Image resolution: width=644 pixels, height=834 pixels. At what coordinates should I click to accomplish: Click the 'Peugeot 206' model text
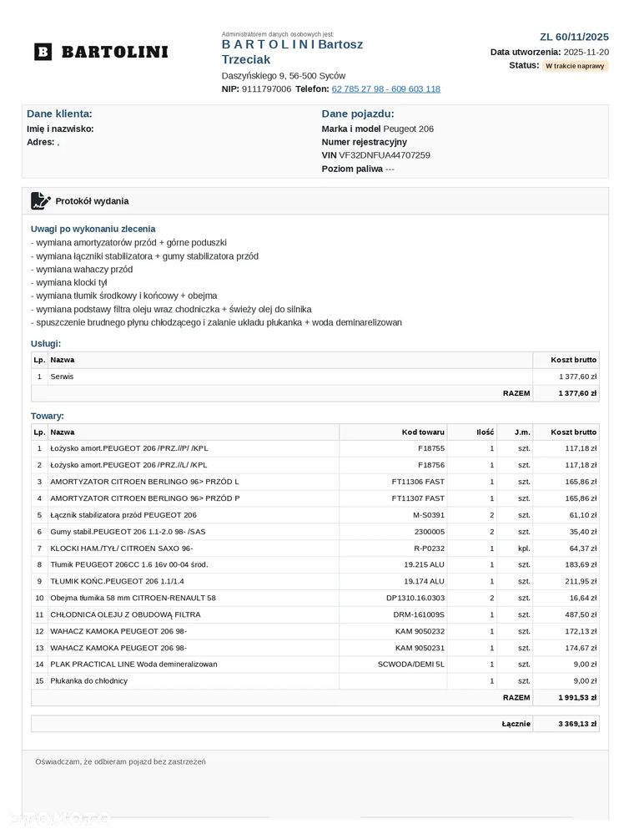click(408, 129)
